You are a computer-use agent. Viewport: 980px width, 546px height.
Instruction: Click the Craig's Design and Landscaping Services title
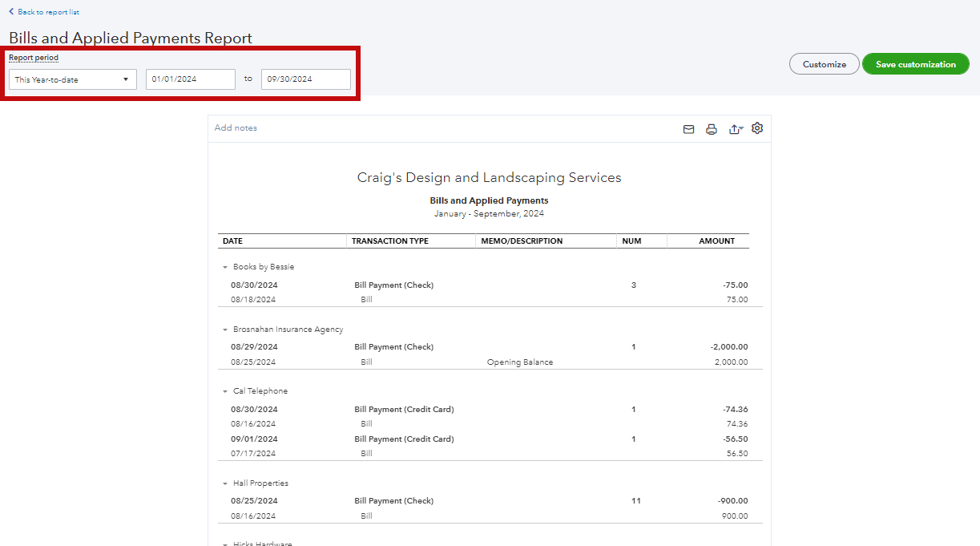pyautogui.click(x=489, y=178)
